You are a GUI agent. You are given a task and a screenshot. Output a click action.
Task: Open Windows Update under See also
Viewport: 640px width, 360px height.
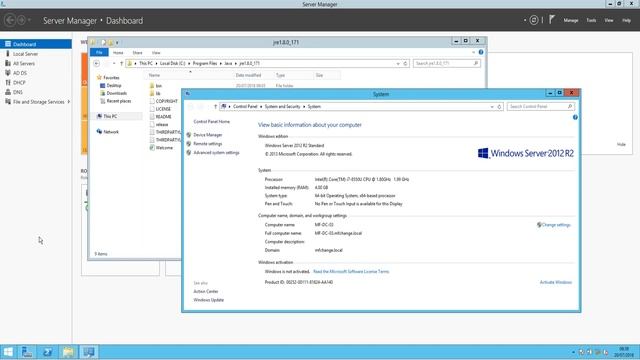pos(209,300)
